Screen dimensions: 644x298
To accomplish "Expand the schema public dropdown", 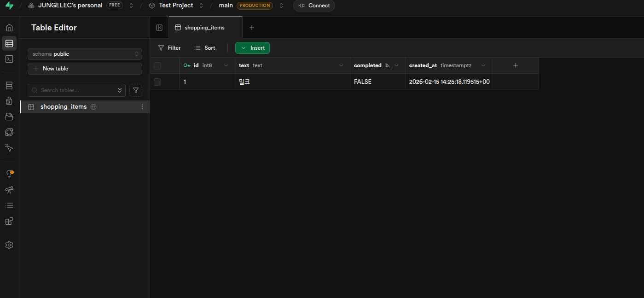I will [85, 54].
